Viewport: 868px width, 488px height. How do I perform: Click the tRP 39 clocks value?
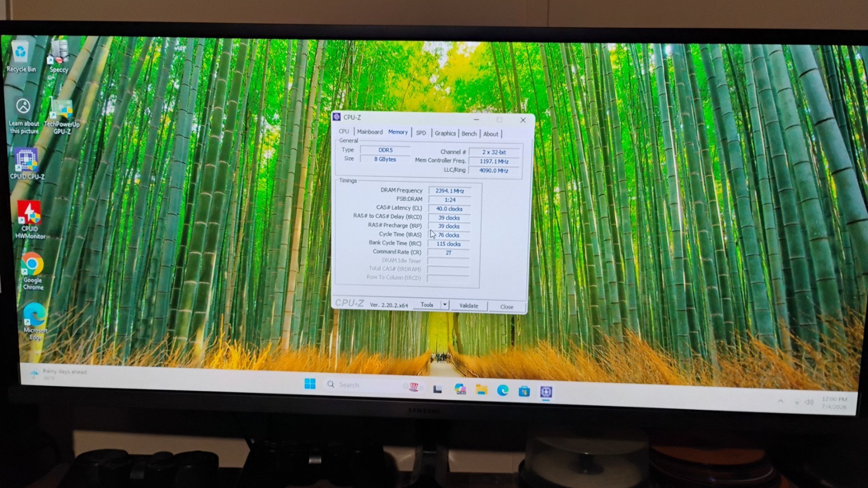(449, 227)
